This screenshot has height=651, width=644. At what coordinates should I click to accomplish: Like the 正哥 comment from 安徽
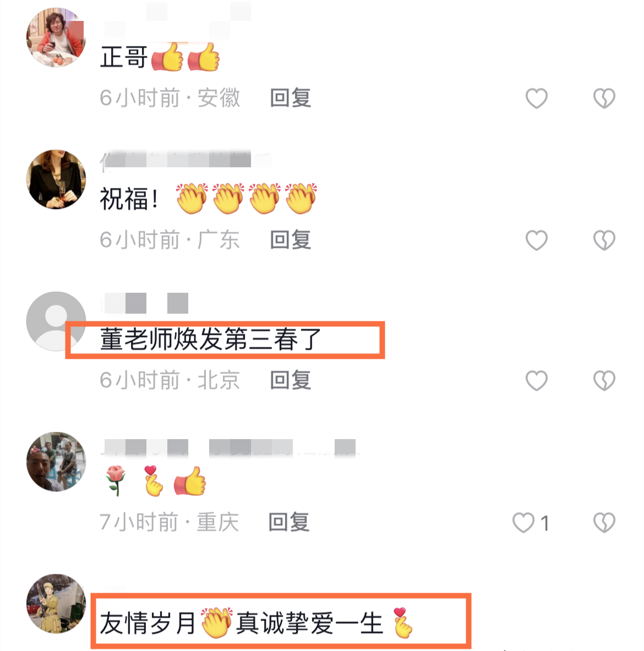click(x=537, y=99)
